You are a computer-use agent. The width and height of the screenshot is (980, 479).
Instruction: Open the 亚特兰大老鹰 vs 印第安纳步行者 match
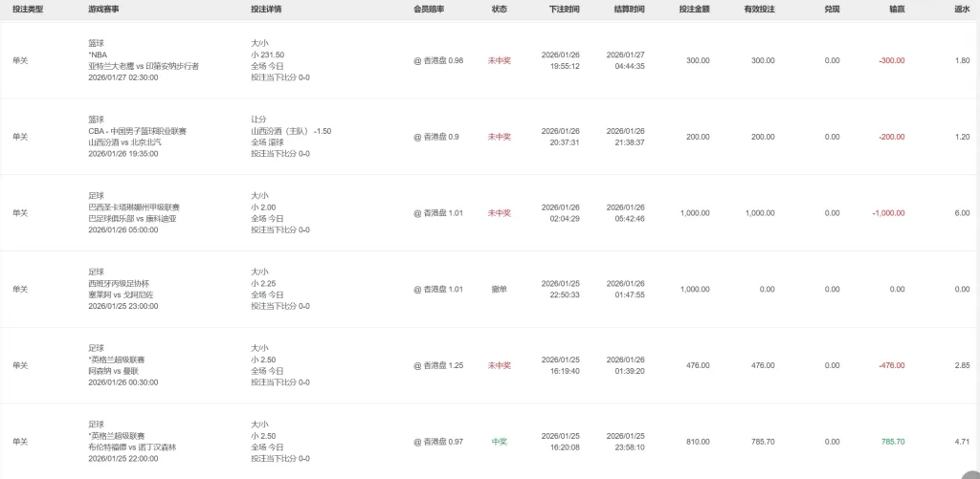pyautogui.click(x=144, y=66)
